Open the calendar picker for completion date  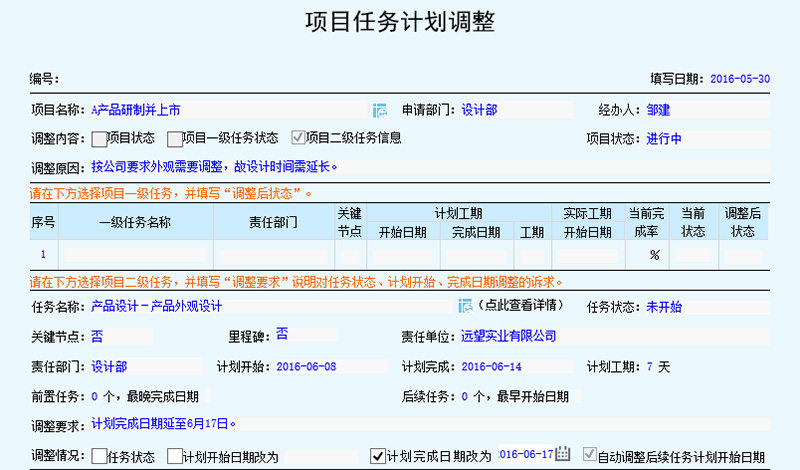click(562, 456)
